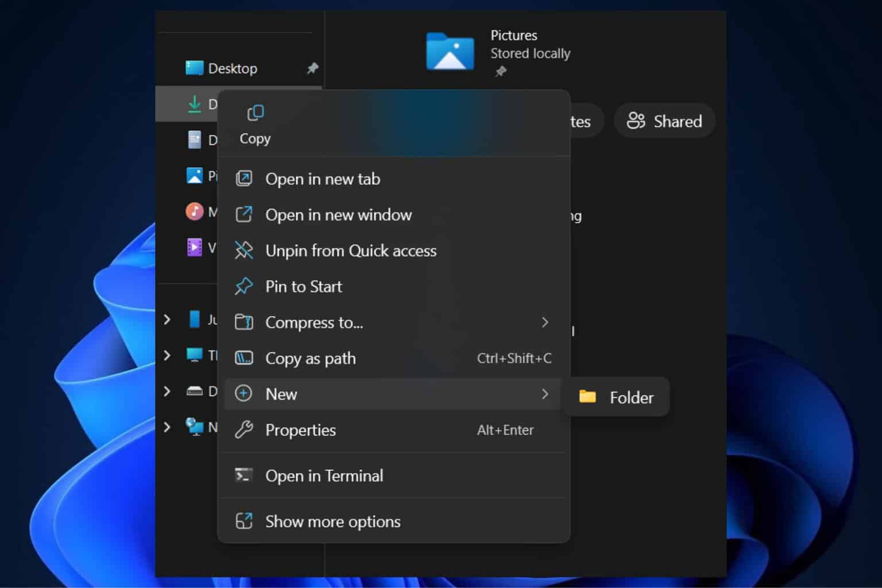Image resolution: width=882 pixels, height=588 pixels.
Task: Expand the Compress to submenu arrow
Action: 544,323
